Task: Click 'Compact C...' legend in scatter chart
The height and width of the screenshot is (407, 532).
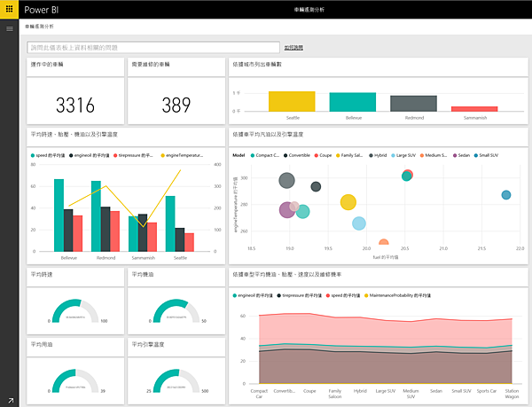Action: (265, 155)
